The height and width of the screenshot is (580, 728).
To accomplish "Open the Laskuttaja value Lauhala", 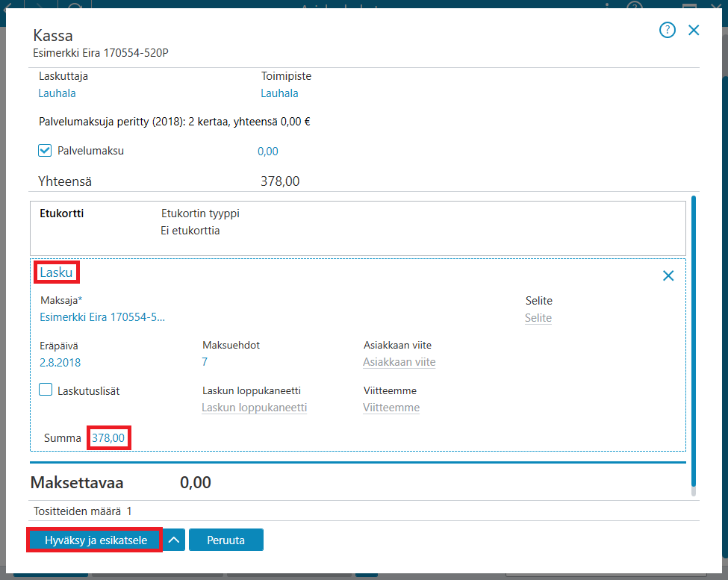I will [x=57, y=93].
